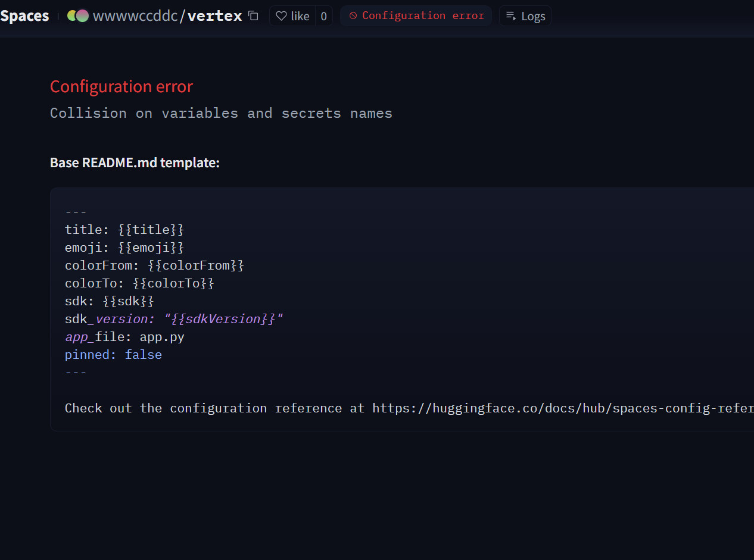Click the 'title: {{title}}' line in the template
Screen dimensions: 754x560
point(124,230)
